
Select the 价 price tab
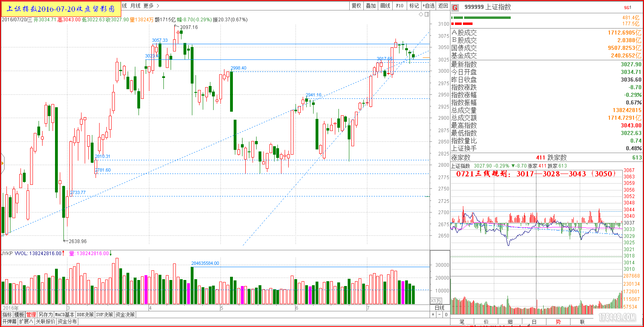point(486,322)
